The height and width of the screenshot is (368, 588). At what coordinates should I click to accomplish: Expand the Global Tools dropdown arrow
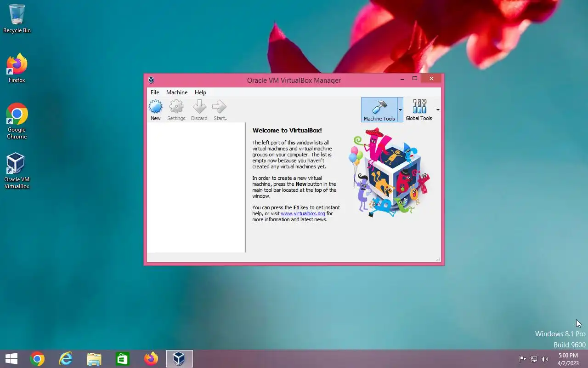438,109
